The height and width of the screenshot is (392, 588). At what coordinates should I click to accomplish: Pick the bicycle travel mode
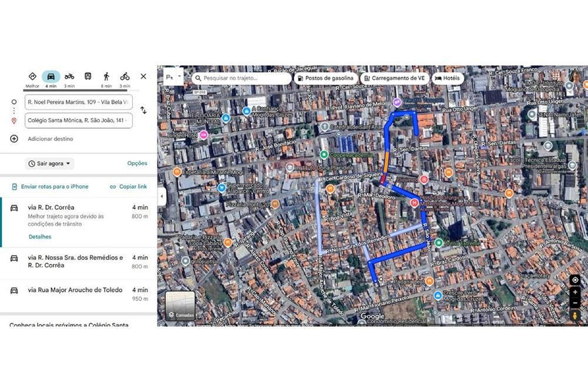point(125,76)
